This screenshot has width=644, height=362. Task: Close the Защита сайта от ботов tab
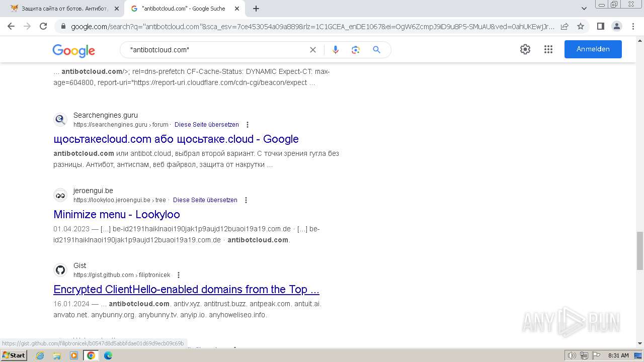point(117,9)
